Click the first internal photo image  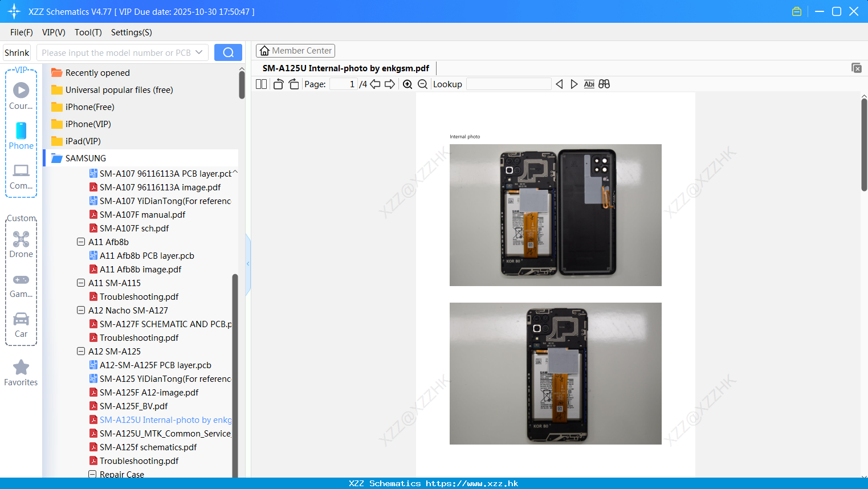click(x=555, y=215)
